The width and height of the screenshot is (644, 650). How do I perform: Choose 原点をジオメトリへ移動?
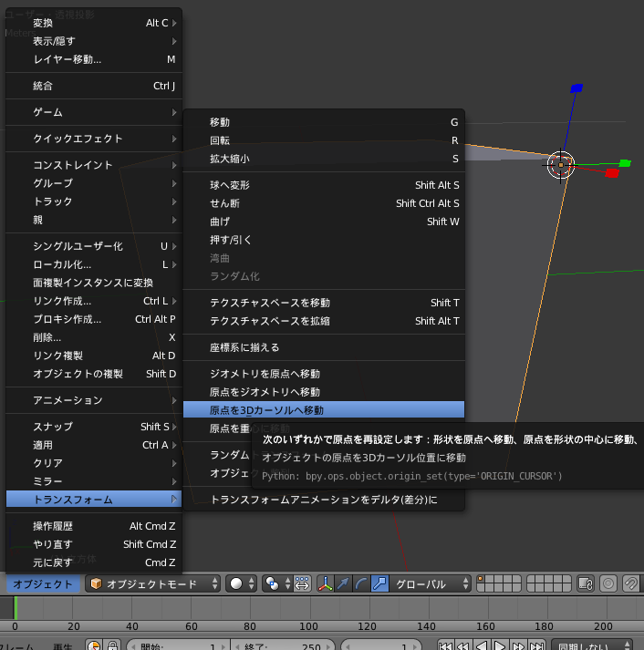point(324,392)
